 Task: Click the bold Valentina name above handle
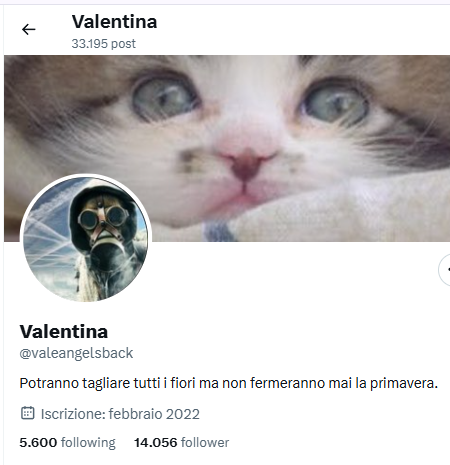[64, 332]
